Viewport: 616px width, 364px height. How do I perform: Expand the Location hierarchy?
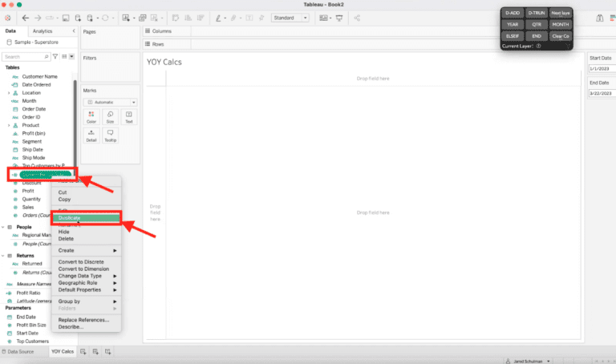[x=9, y=93]
